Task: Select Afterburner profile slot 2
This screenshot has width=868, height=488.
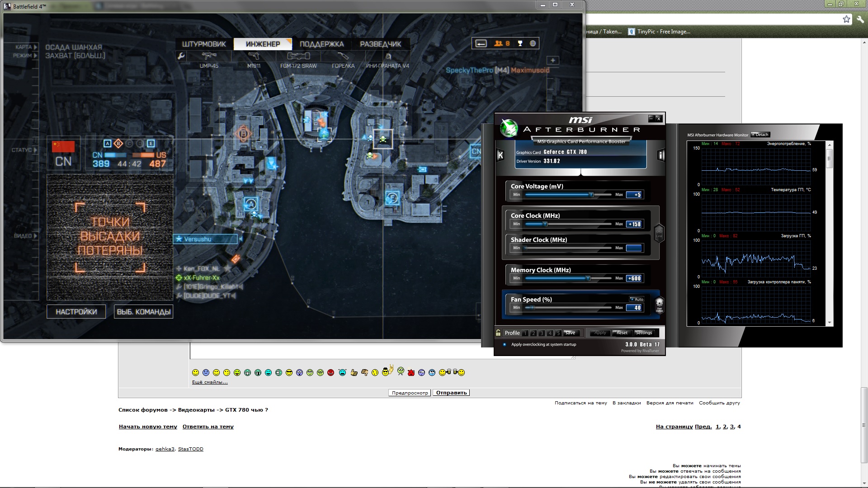Action: (533, 333)
